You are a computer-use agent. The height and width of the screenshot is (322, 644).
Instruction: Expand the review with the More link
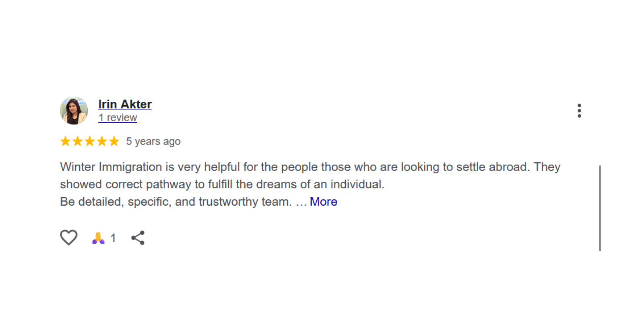coord(323,202)
